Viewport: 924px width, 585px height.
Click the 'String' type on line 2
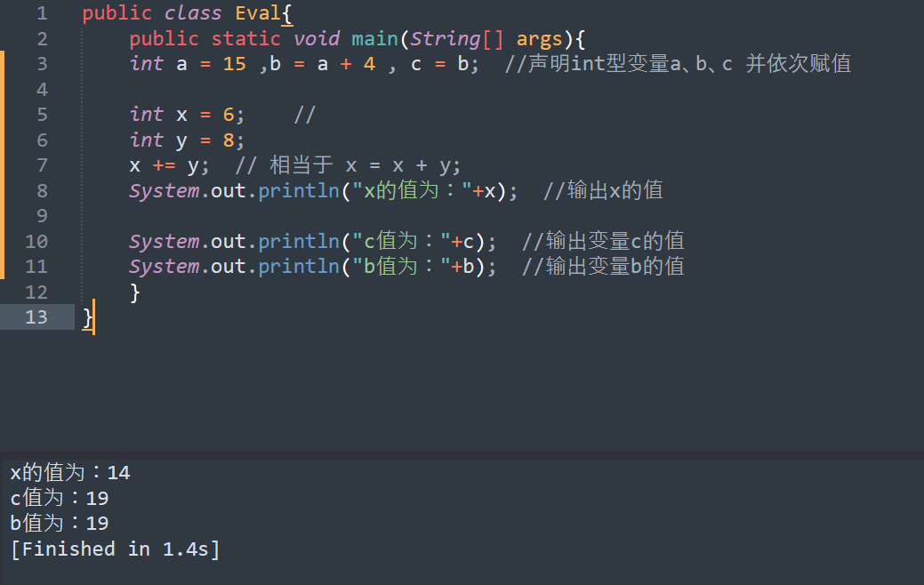[x=446, y=39]
